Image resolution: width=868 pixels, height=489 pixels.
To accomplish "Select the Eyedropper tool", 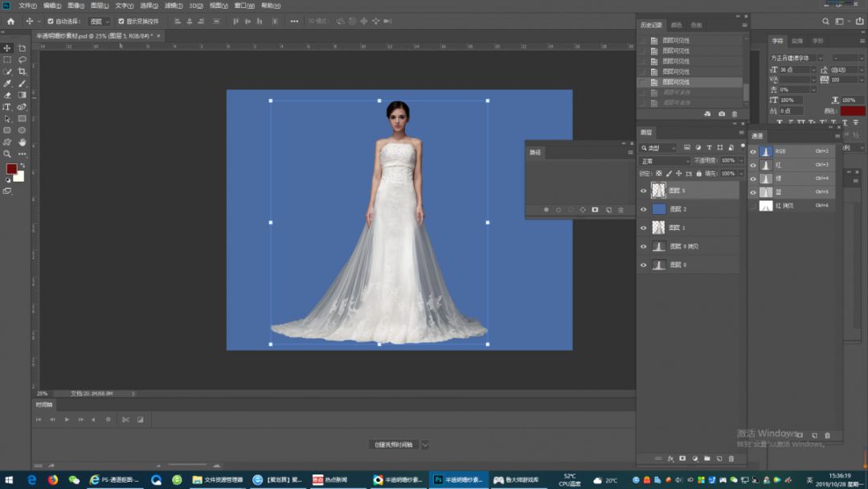I will click(7, 84).
